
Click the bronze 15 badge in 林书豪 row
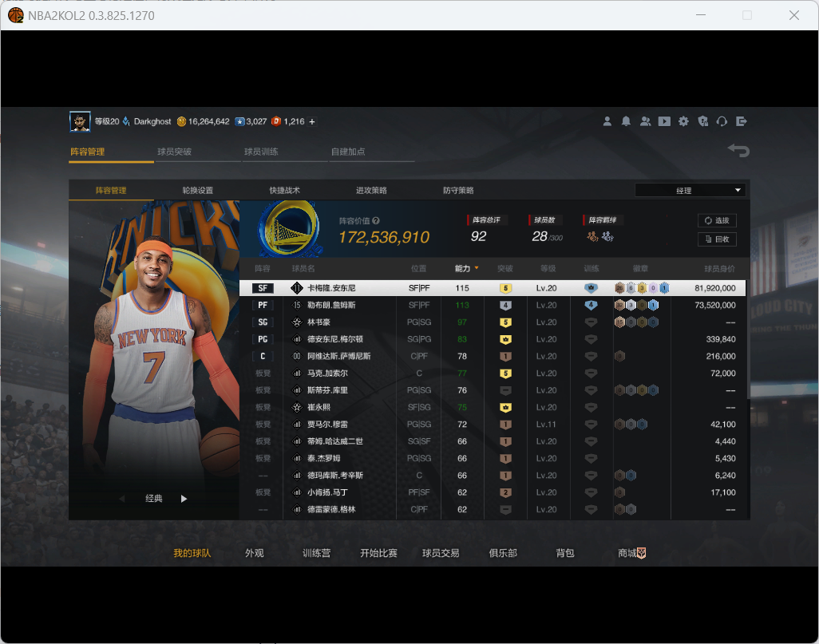619,322
